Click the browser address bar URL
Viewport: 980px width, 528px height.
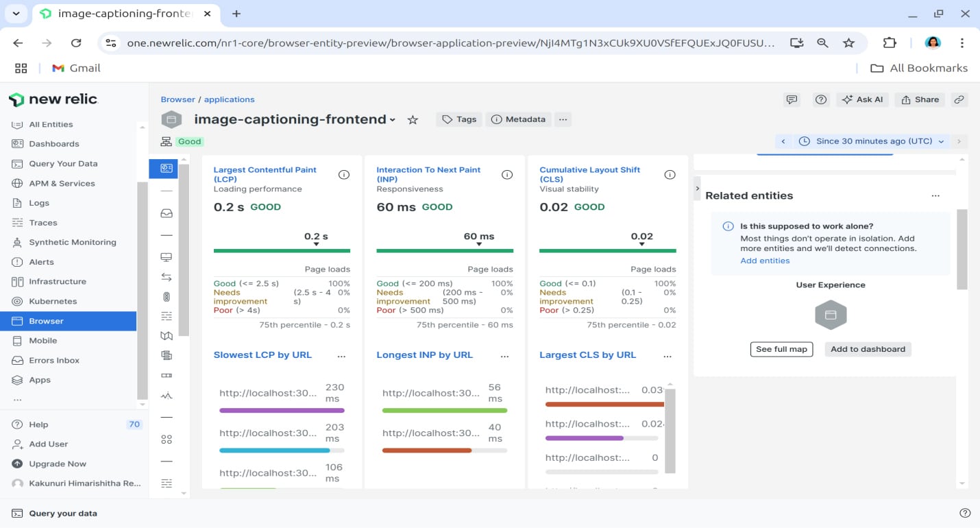pos(450,43)
